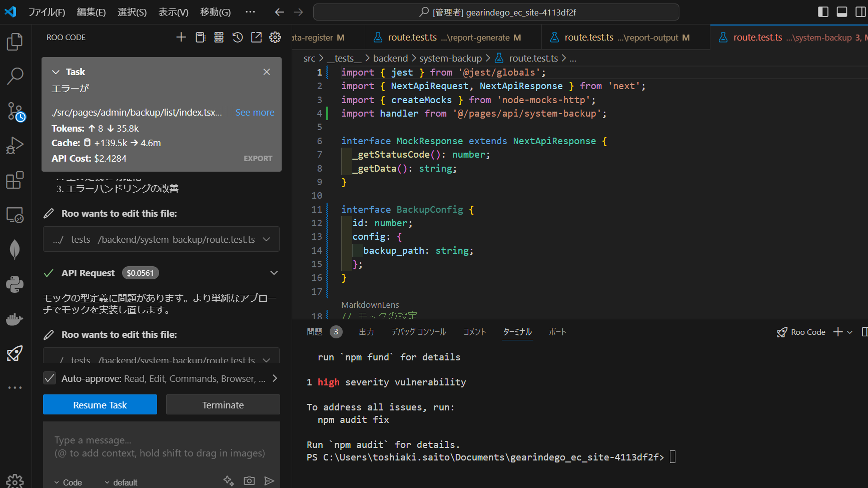Open the Source Control view
868x488 pixels.
15,111
